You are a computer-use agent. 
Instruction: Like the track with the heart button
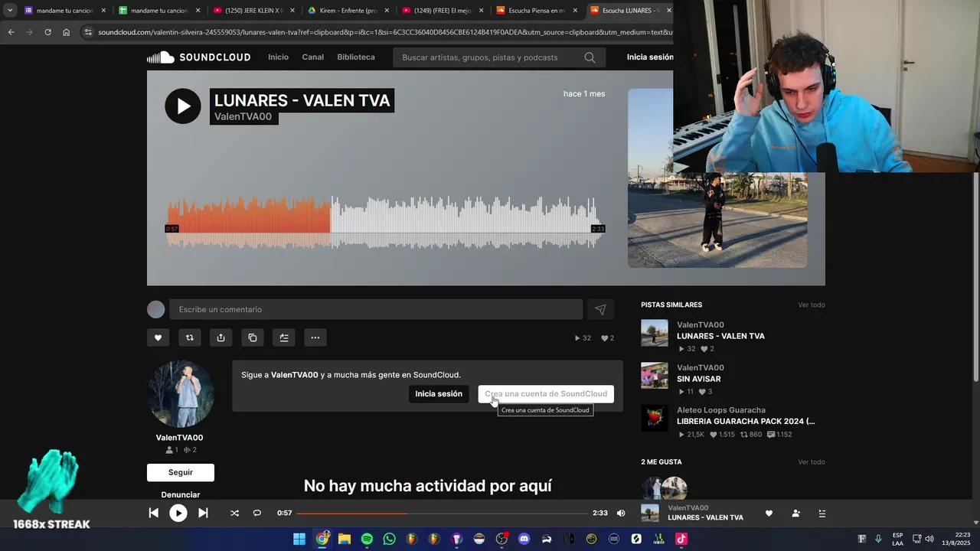point(158,337)
